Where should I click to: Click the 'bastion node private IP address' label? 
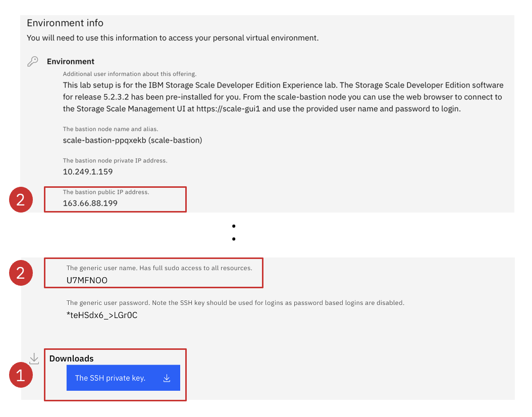point(115,161)
